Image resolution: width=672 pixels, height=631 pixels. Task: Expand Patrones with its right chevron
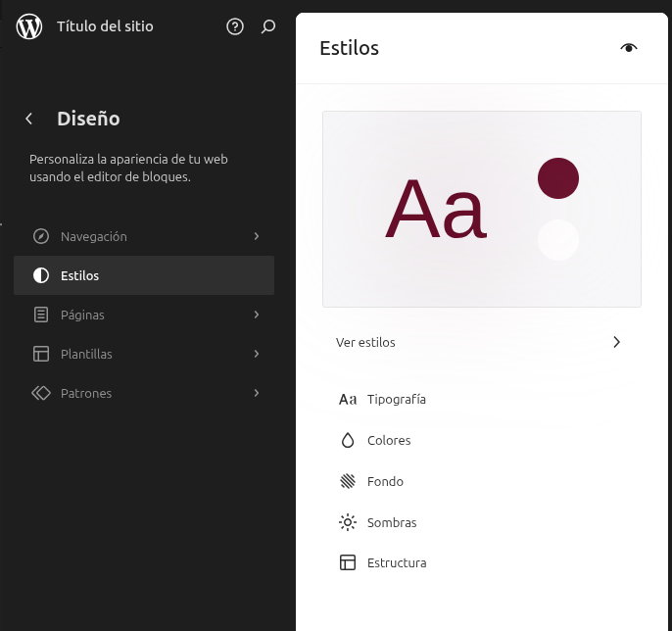256,393
